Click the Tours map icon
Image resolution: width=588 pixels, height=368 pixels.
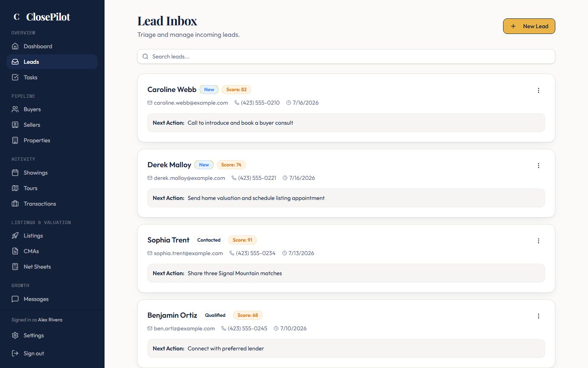[x=15, y=188]
